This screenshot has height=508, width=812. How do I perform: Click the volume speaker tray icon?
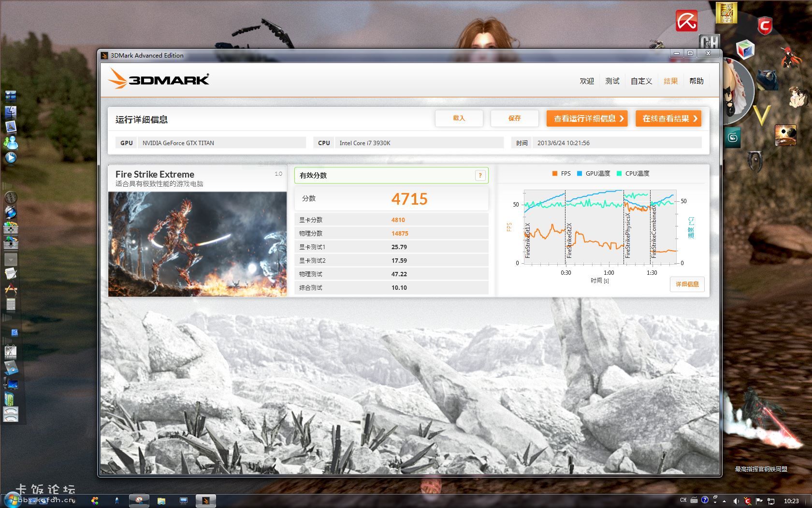(736, 501)
